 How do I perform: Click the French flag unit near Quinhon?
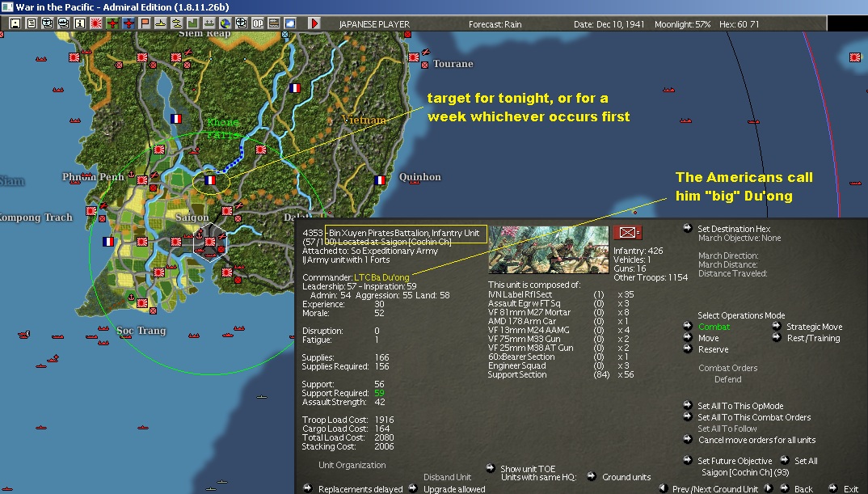379,180
